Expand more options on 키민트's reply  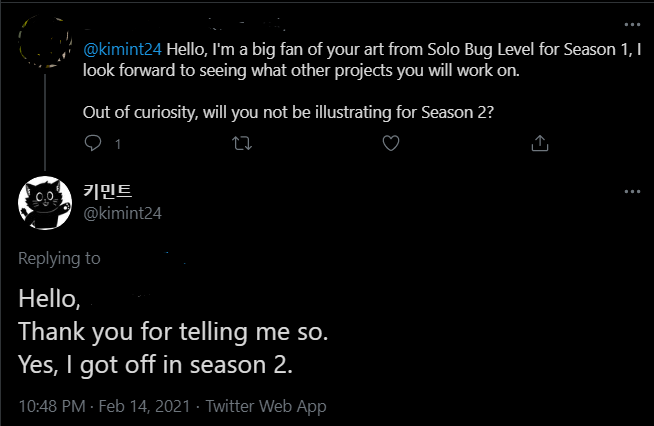pos(631,190)
